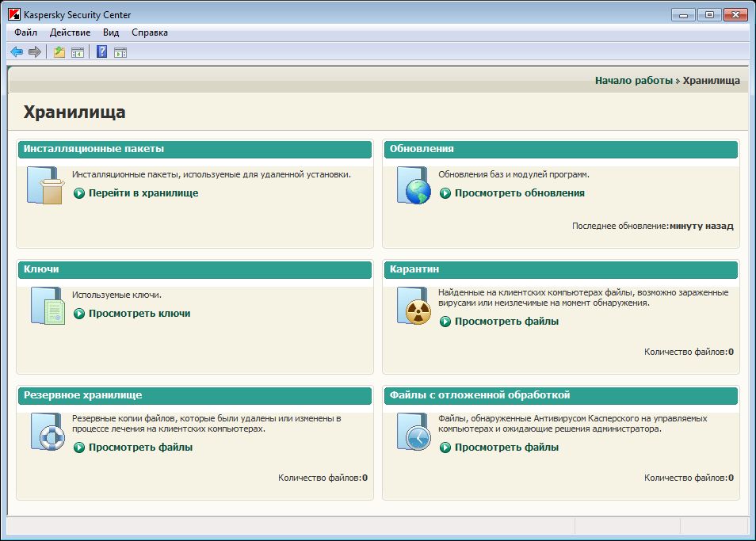Click the updates globe icon
The image size is (756, 541).
point(414,185)
